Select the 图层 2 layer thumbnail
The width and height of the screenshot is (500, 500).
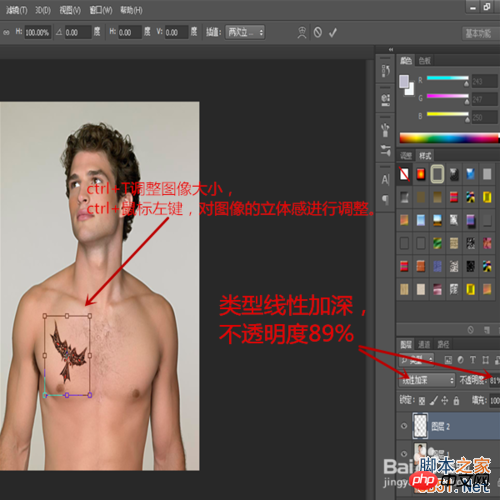[420, 426]
